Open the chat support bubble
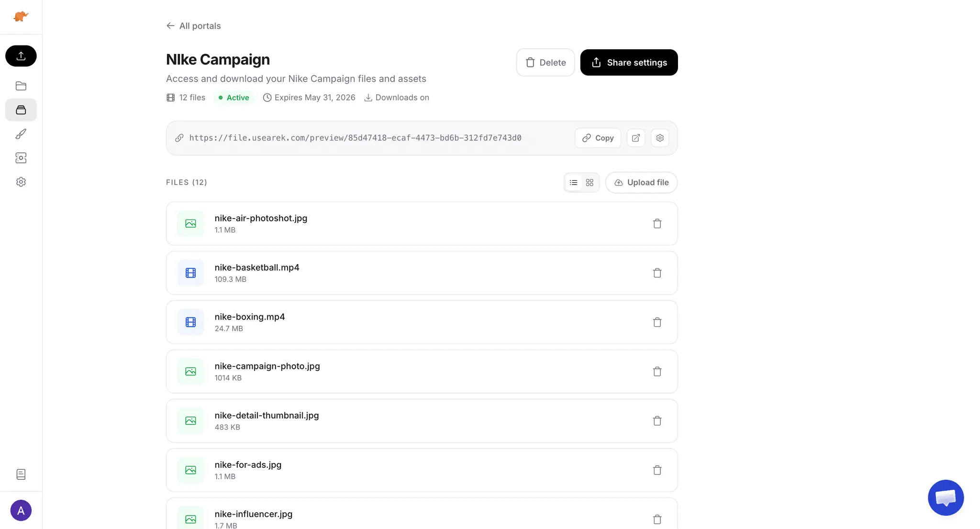980x529 pixels. [946, 498]
